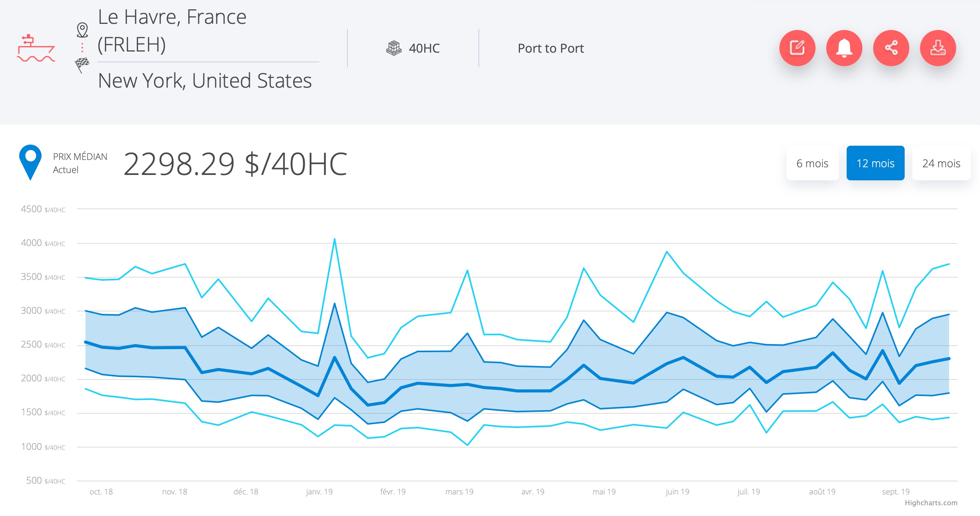Click the juin 19 axis label
This screenshot has width=980, height=516.
(677, 491)
